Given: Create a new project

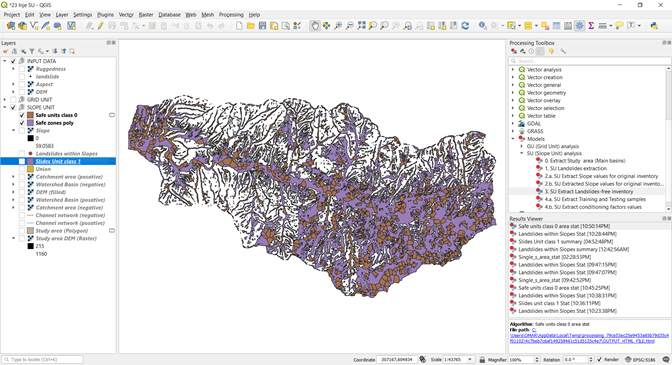Looking at the screenshot, I should pos(239,26).
